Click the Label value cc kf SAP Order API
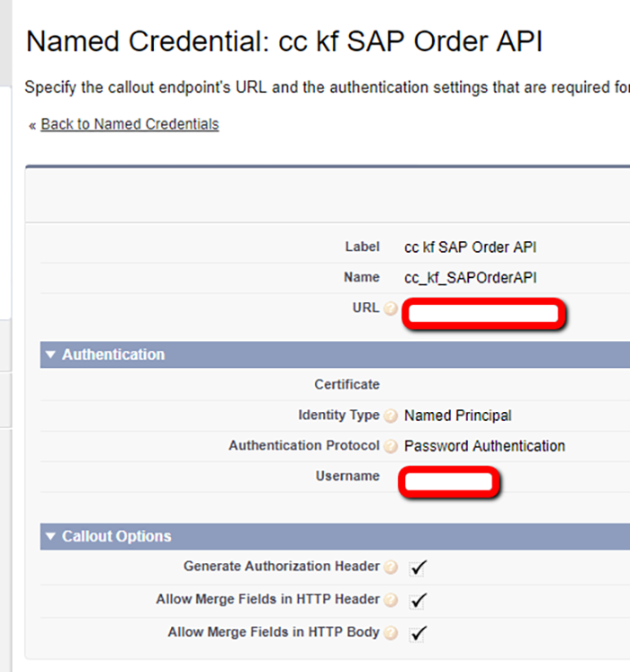 pos(470,247)
